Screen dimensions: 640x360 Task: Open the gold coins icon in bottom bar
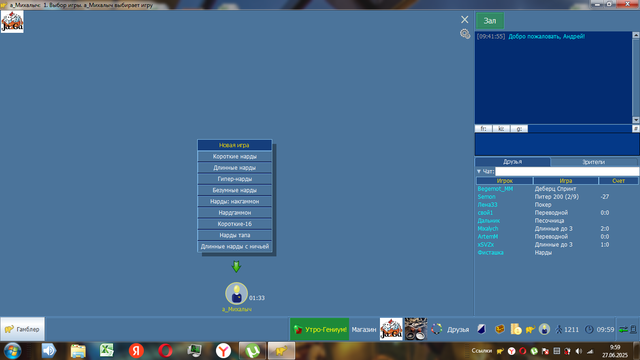point(516,329)
